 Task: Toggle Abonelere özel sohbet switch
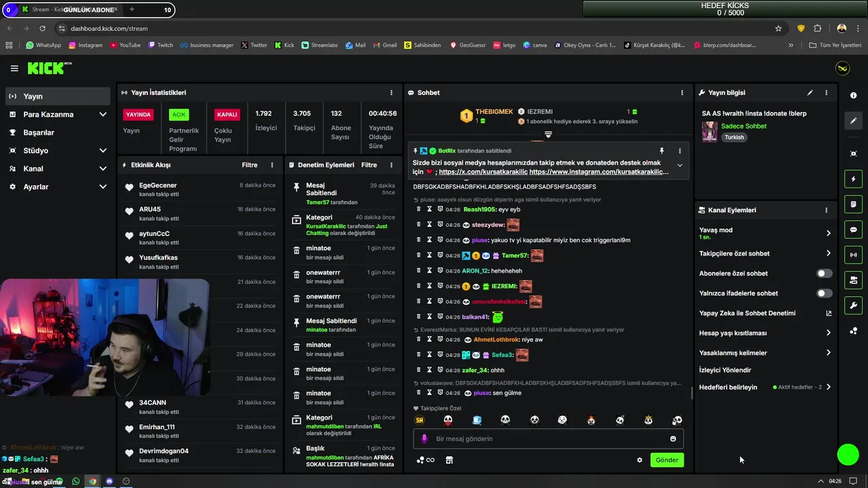coord(824,273)
